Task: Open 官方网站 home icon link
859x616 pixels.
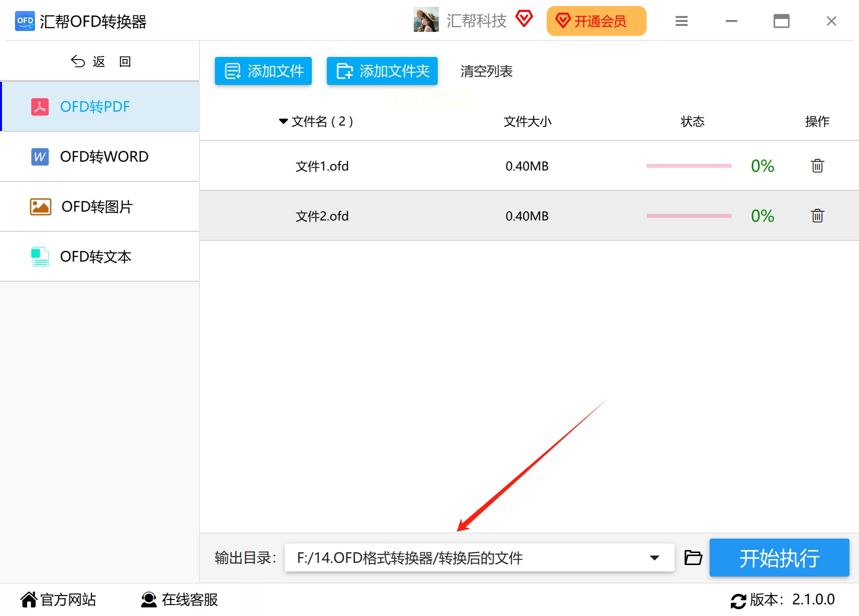Action: coord(29,600)
